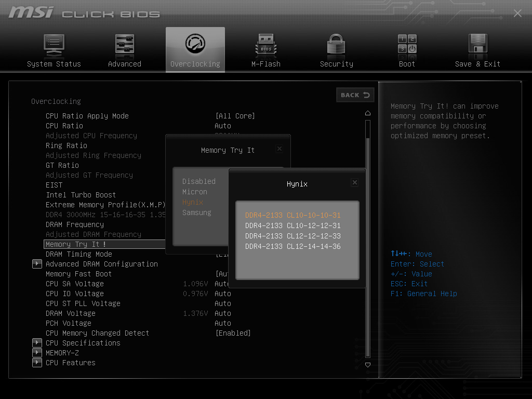The width and height of the screenshot is (532, 399).
Task: Select DDR4-2133 CL12-14-14-36 preset
Action: pyautogui.click(x=293, y=247)
